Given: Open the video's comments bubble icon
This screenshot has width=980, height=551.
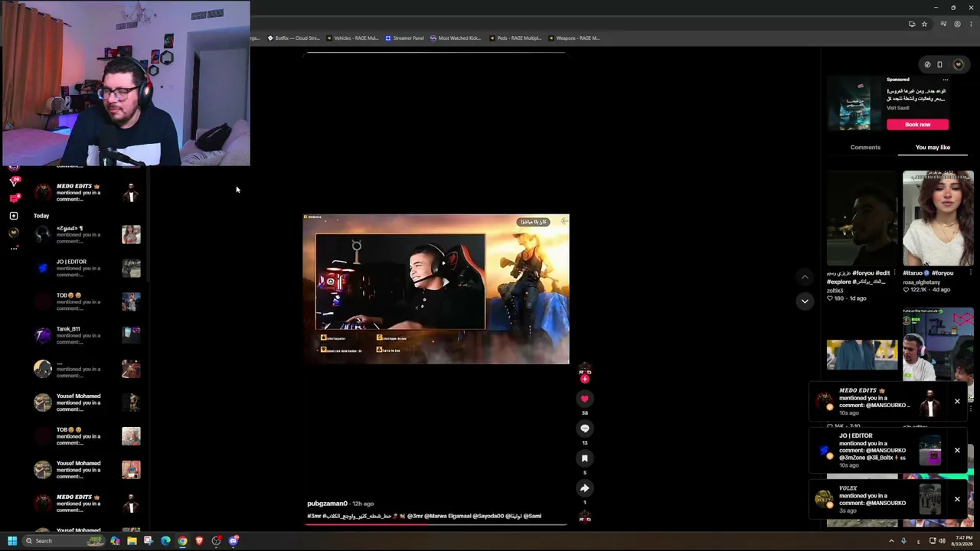Looking at the screenshot, I should point(584,429).
